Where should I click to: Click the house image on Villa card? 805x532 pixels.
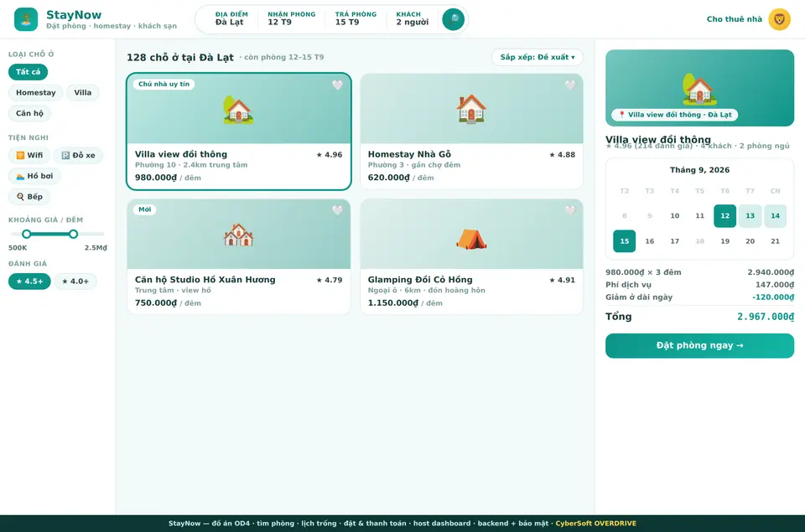pyautogui.click(x=238, y=110)
